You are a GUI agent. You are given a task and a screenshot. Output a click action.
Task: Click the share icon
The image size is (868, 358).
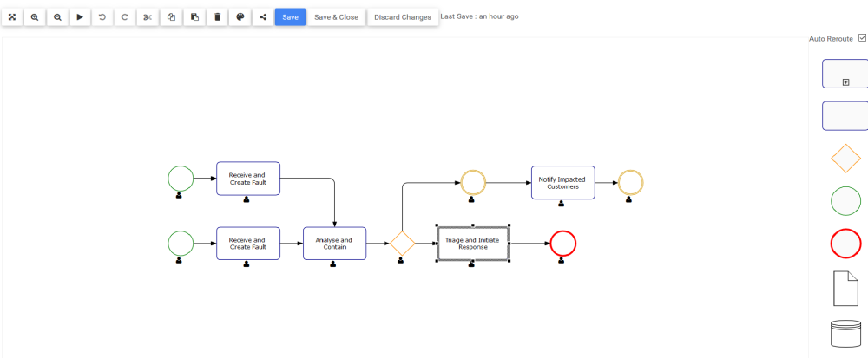tap(263, 17)
